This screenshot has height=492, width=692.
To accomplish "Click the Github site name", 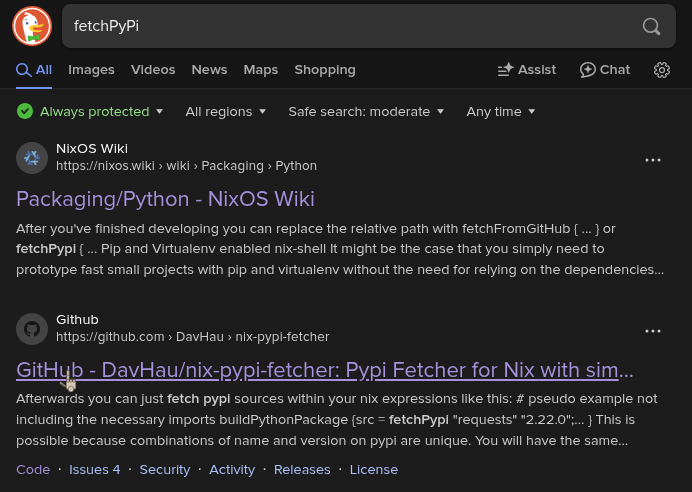I will pos(77,319).
